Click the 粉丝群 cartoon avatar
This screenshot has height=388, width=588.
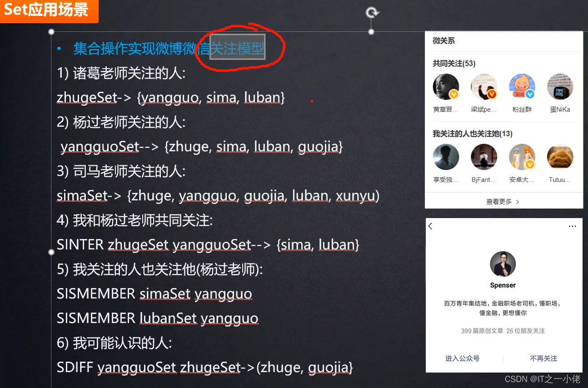point(522,87)
